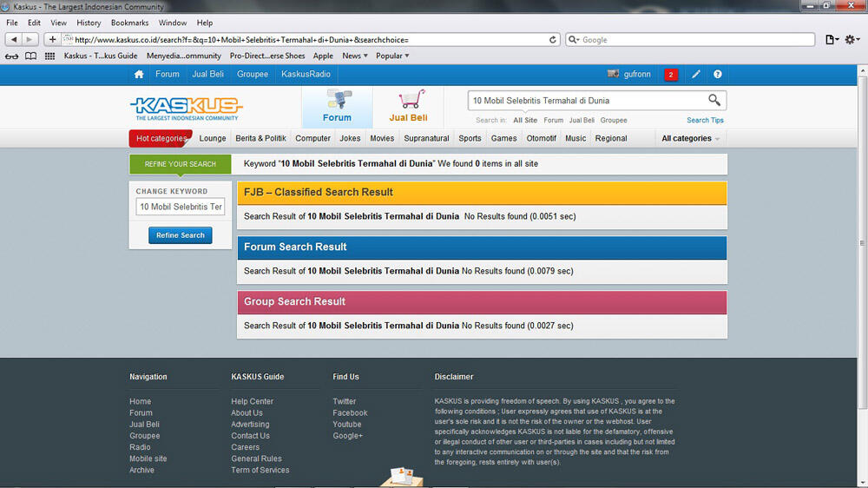Screen dimensions: 868x488
Task: Add bookmark with plus button
Action: click(x=52, y=39)
